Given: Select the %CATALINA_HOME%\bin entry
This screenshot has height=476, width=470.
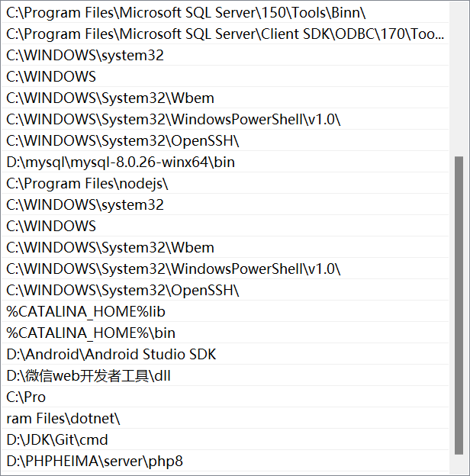Looking at the screenshot, I should coord(225,333).
